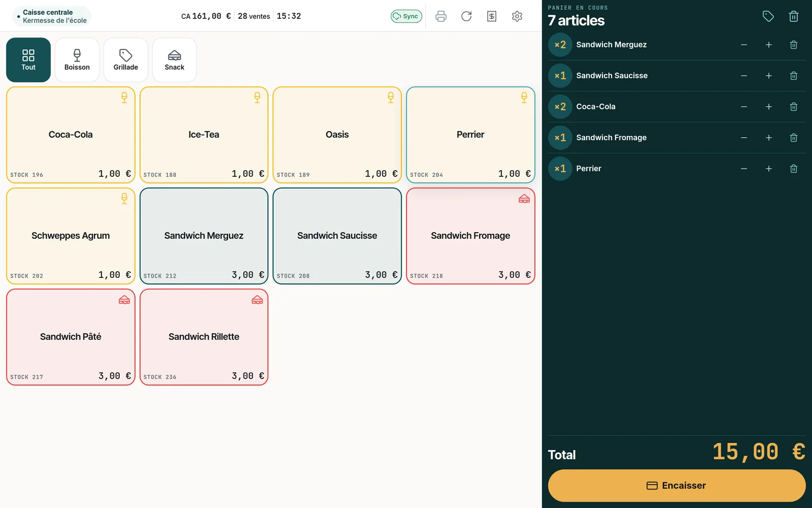Select the Schweppes Agrum product tile

click(71, 236)
